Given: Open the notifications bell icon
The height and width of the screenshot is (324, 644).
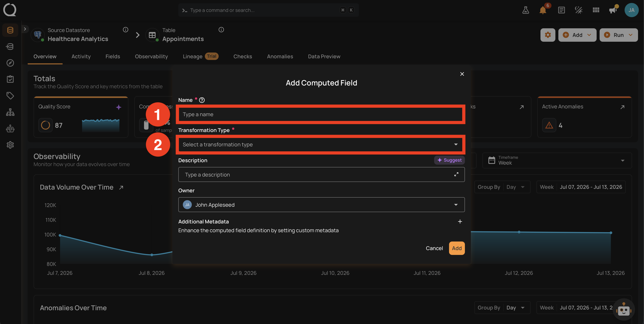Looking at the screenshot, I should [543, 10].
